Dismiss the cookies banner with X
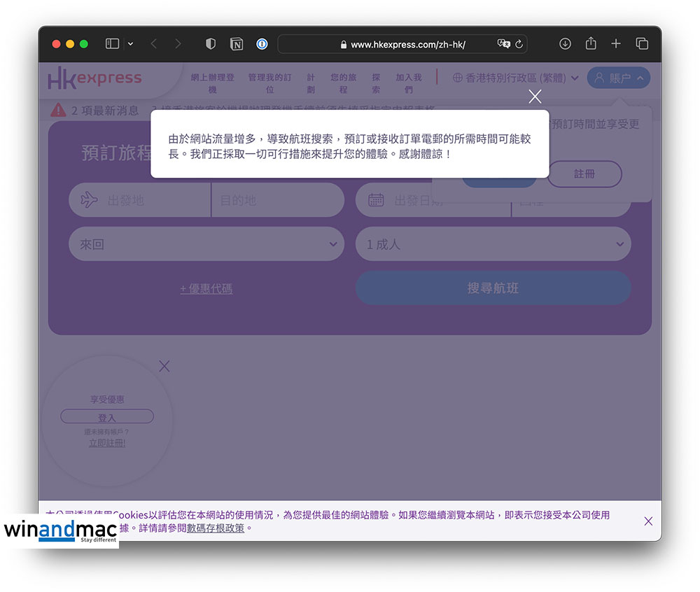The image size is (700, 592). 648,521
